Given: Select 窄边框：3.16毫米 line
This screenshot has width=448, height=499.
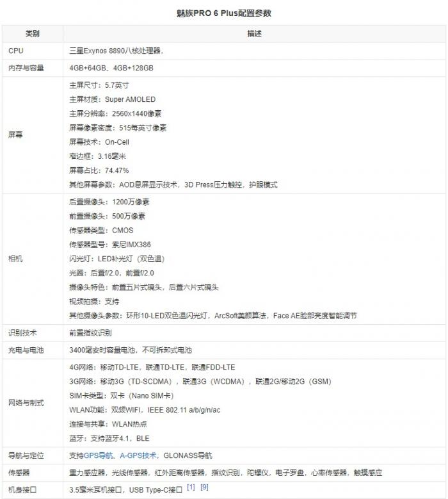Looking at the screenshot, I should pyautogui.click(x=98, y=156).
